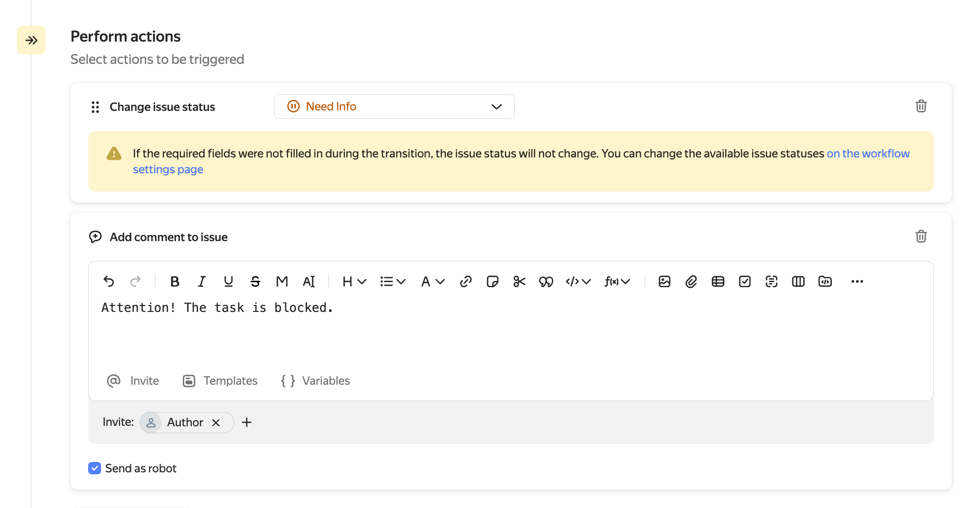Insert an image in the comment
The width and height of the screenshot is (980, 508).
664,282
